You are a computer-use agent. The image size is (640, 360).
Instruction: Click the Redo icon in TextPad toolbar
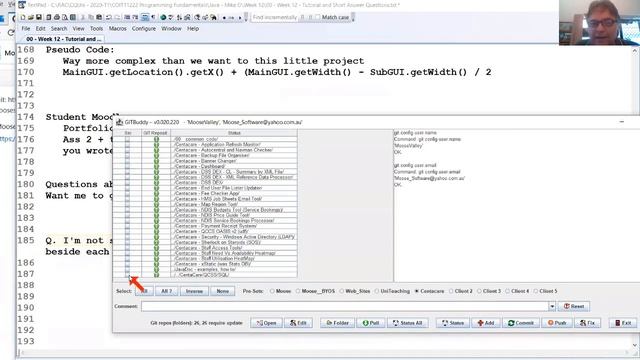click(x=118, y=18)
